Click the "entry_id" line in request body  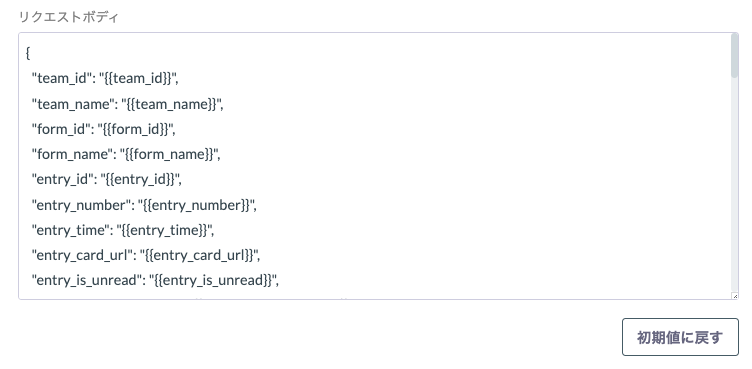106,179
